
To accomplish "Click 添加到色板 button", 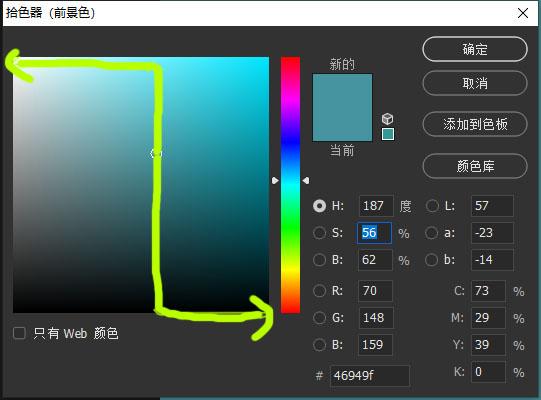I will [x=475, y=124].
